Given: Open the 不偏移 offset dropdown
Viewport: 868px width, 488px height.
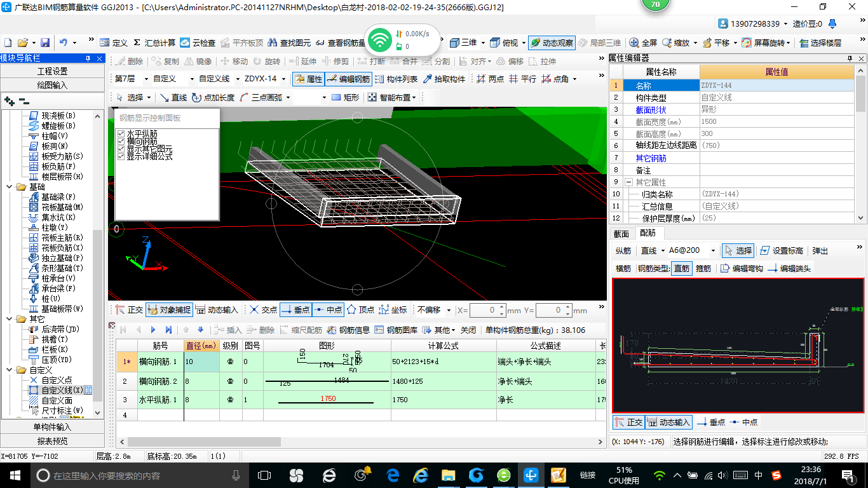Looking at the screenshot, I should (449, 310).
